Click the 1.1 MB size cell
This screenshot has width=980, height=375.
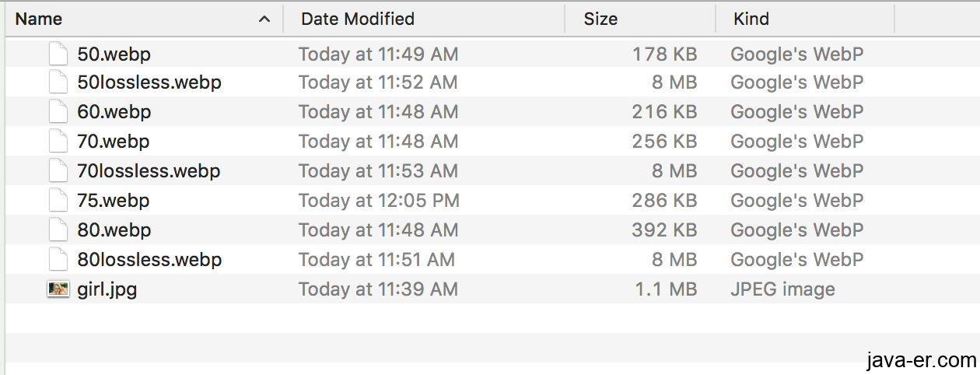667,289
